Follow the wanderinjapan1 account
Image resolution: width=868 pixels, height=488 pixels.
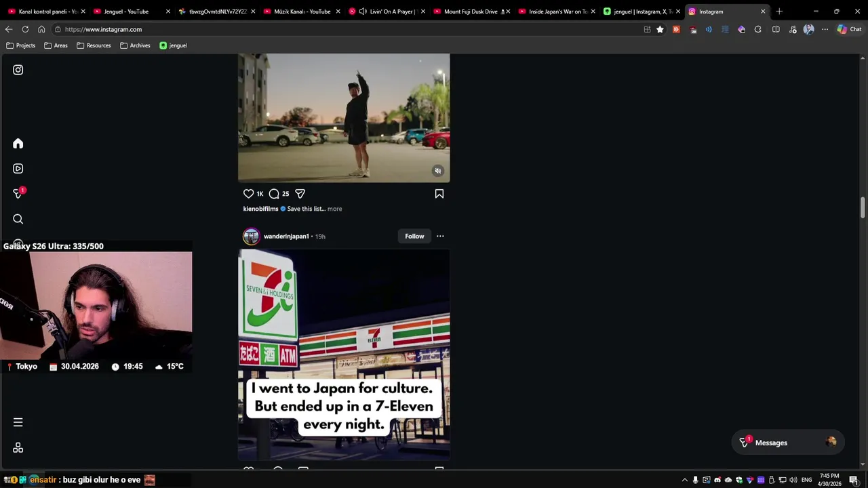click(x=414, y=237)
